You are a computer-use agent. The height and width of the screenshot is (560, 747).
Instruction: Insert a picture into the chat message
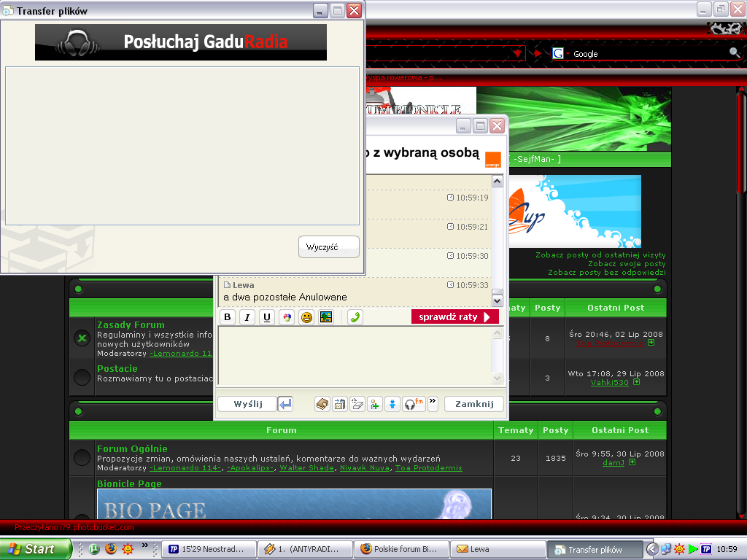click(326, 317)
